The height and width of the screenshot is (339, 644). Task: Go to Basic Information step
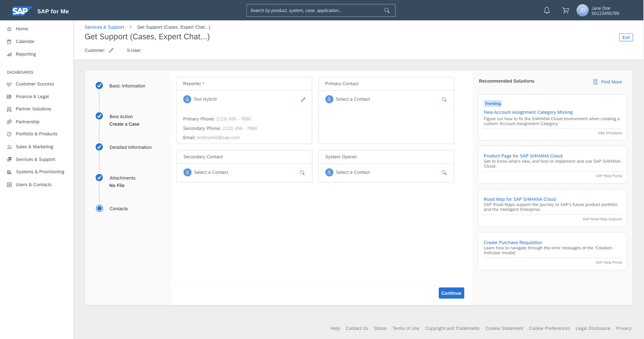pos(127,86)
